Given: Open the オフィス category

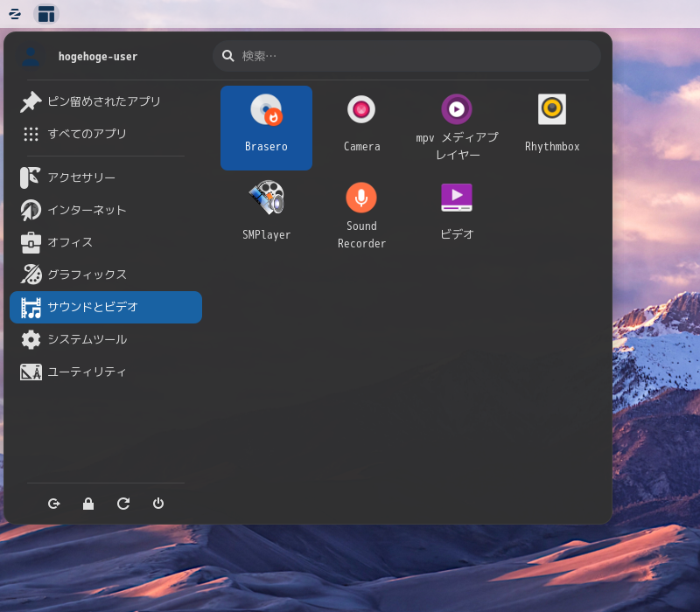Looking at the screenshot, I should (x=106, y=243).
